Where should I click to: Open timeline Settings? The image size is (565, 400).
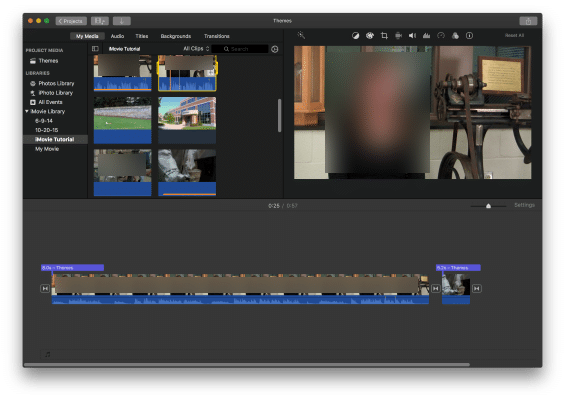coord(524,205)
